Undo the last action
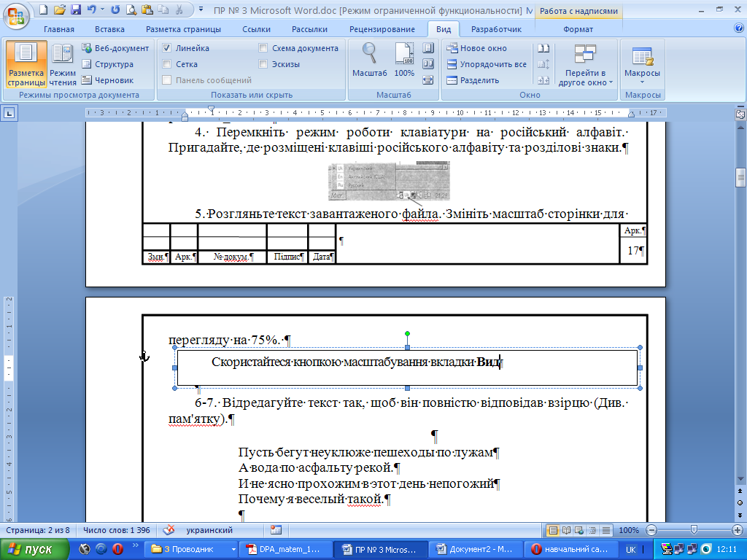The image size is (747, 560). click(91, 9)
